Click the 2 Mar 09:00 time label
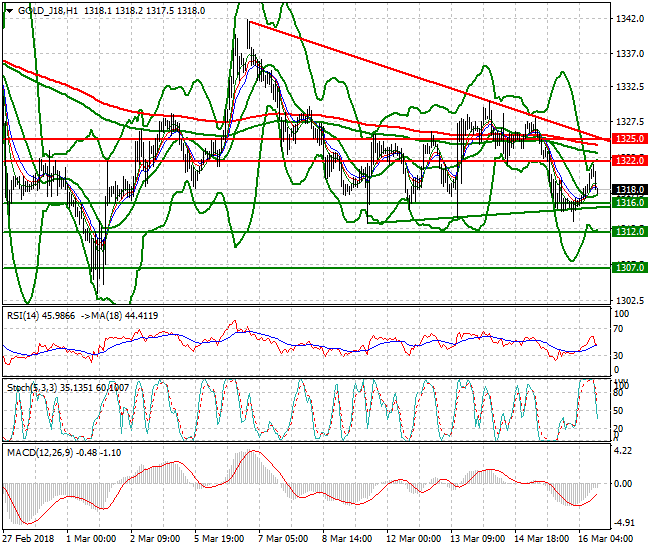Image resolution: width=650 pixels, height=550 pixels. pos(155,539)
